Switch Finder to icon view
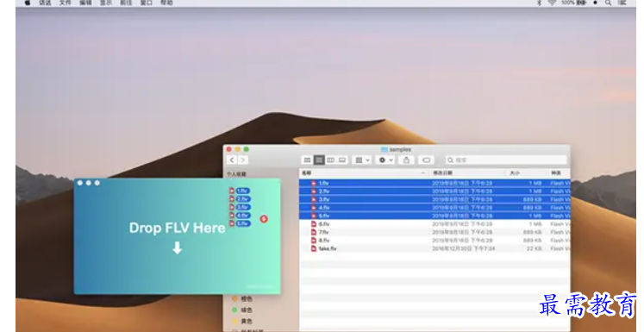Image resolution: width=644 pixels, height=332 pixels. (307, 160)
